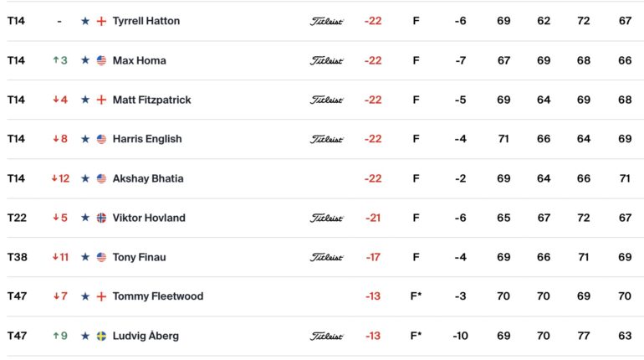Image resolution: width=644 pixels, height=360 pixels.
Task: Toggle favorite star for Ludvig Åberg
Action: (x=85, y=336)
